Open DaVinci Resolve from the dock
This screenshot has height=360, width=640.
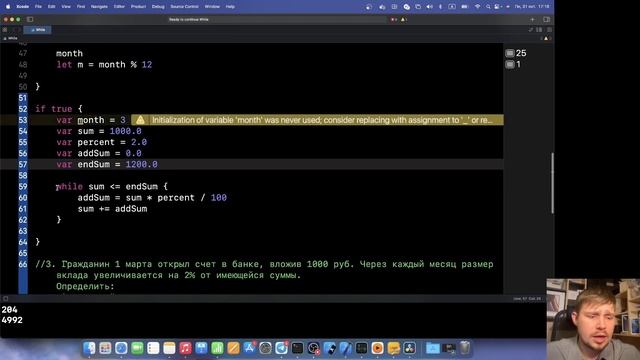[409, 348]
